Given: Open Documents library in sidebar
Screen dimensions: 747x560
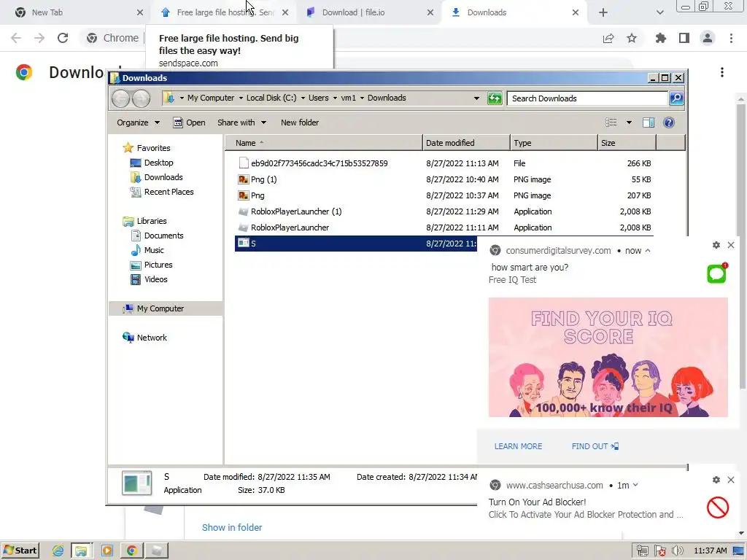Looking at the screenshot, I should 163,236.
